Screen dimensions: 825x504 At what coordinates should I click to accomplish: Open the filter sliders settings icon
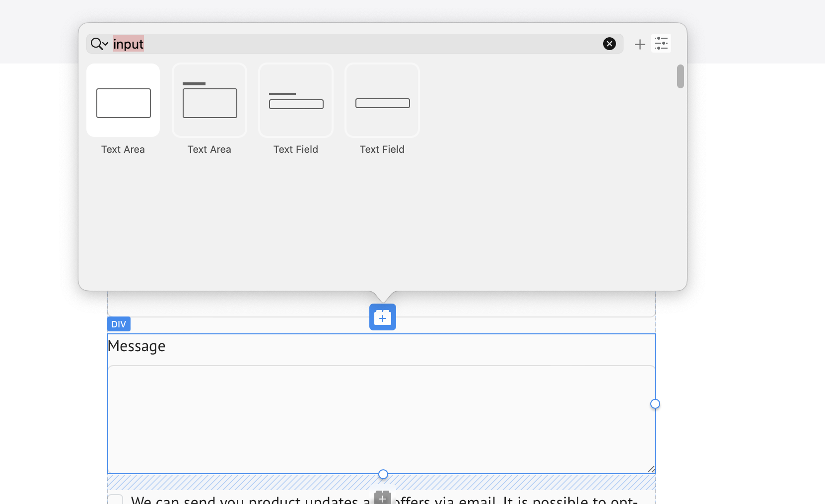661,43
